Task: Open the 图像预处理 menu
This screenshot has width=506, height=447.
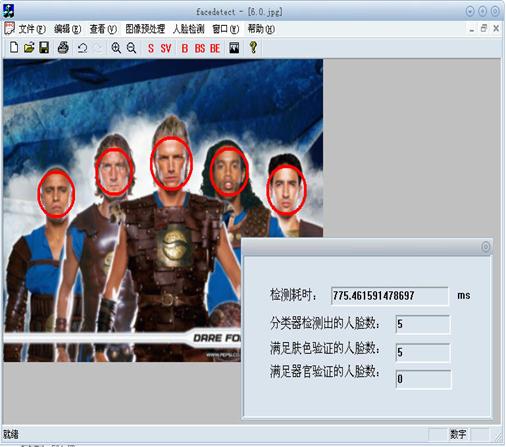Action: click(x=145, y=29)
